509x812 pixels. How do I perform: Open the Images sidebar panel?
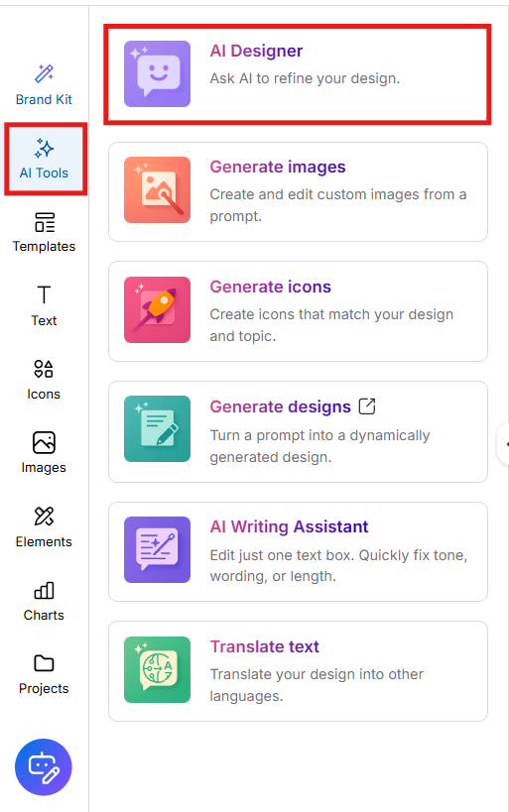tap(44, 453)
